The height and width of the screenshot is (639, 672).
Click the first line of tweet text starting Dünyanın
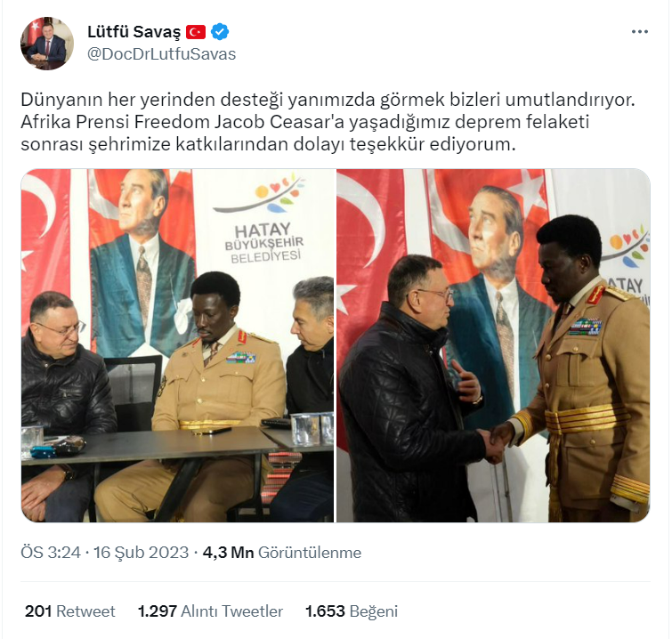(328, 100)
